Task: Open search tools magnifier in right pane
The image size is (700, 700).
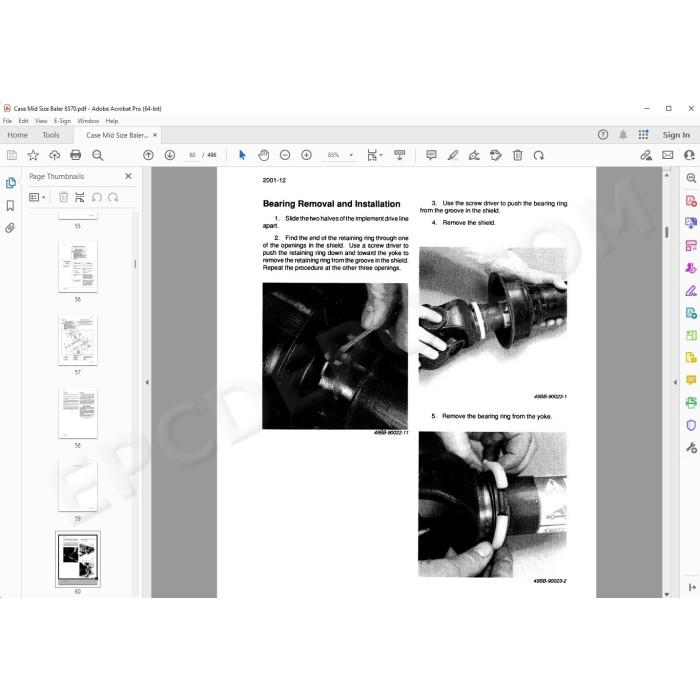Action: pyautogui.click(x=691, y=178)
